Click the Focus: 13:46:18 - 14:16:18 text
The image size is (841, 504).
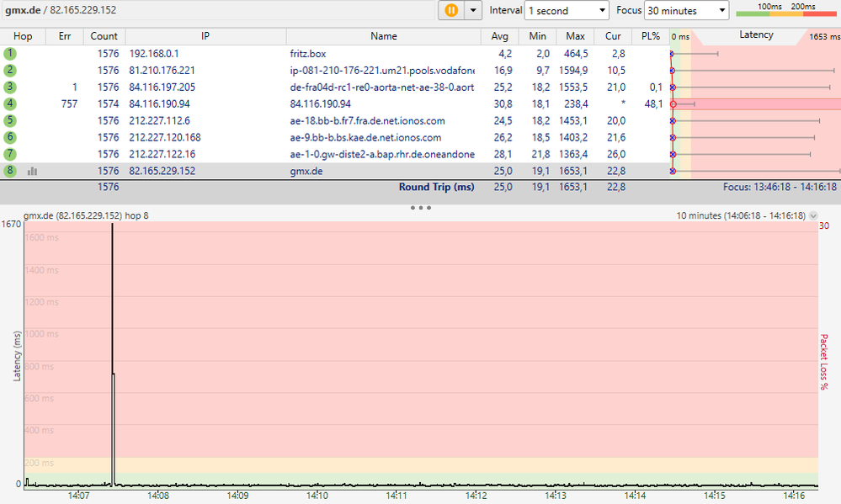[780, 187]
